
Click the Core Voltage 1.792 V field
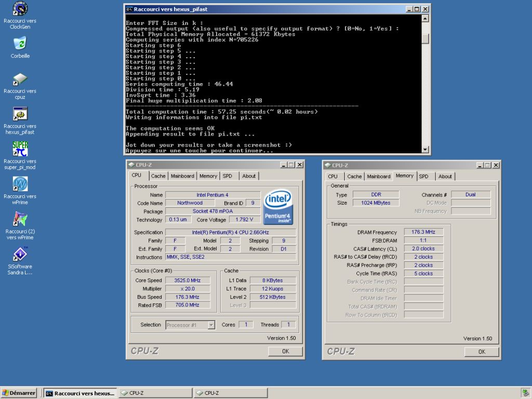coord(244,220)
